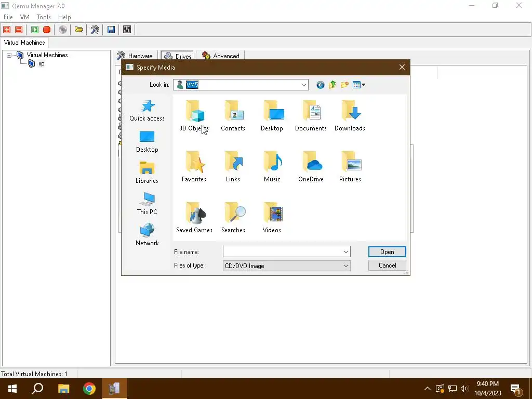This screenshot has width=532, height=399.
Task: Expand the Look in location dropdown
Action: coord(303,85)
